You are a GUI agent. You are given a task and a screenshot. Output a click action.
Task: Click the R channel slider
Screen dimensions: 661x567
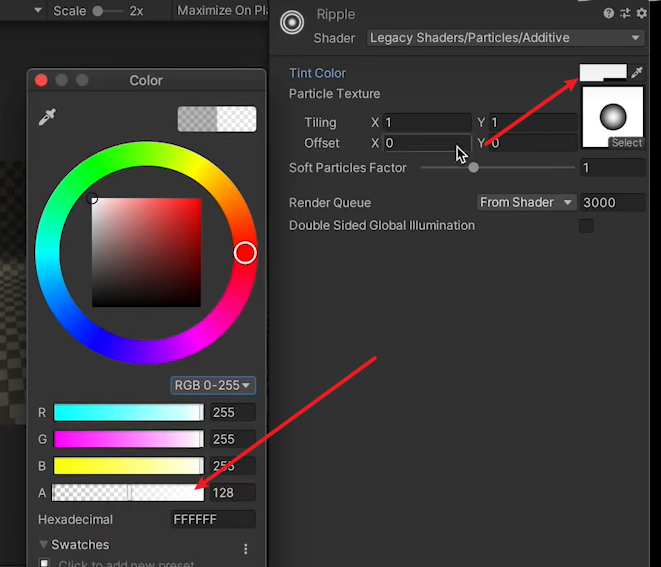point(129,412)
